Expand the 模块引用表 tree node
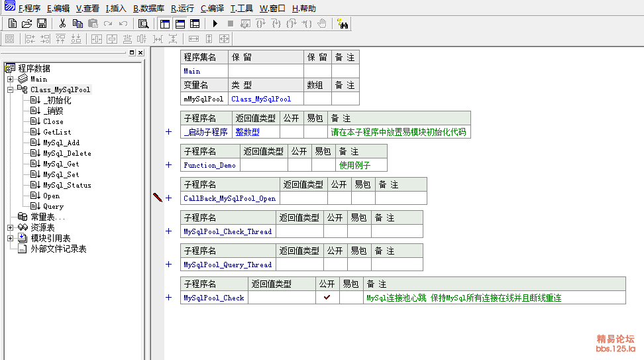The image size is (644, 360). [x=11, y=238]
